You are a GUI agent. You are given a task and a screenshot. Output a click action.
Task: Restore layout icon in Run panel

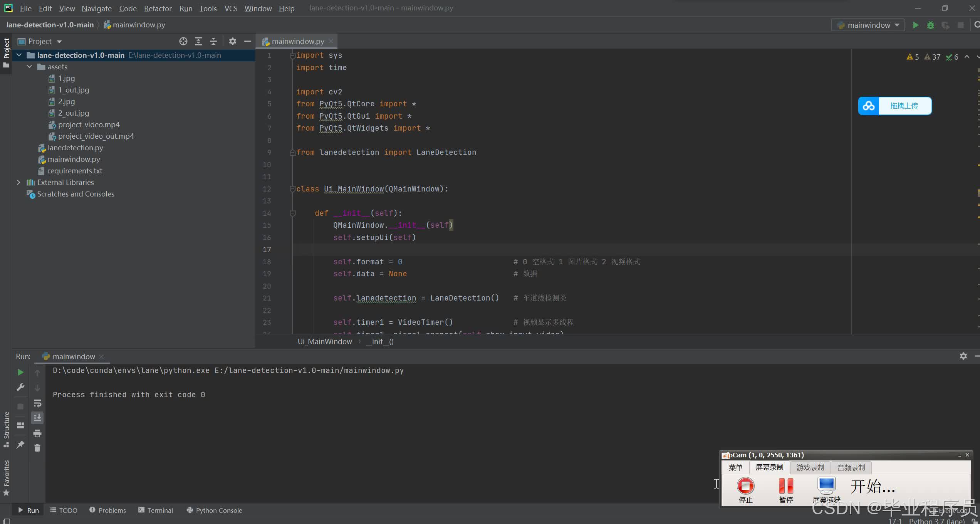pos(20,425)
